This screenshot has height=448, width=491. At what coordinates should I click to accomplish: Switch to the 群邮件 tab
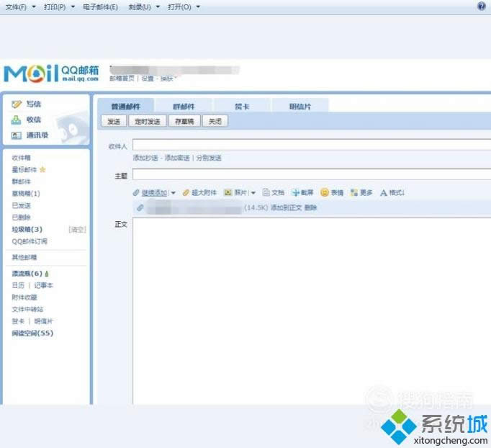(184, 107)
